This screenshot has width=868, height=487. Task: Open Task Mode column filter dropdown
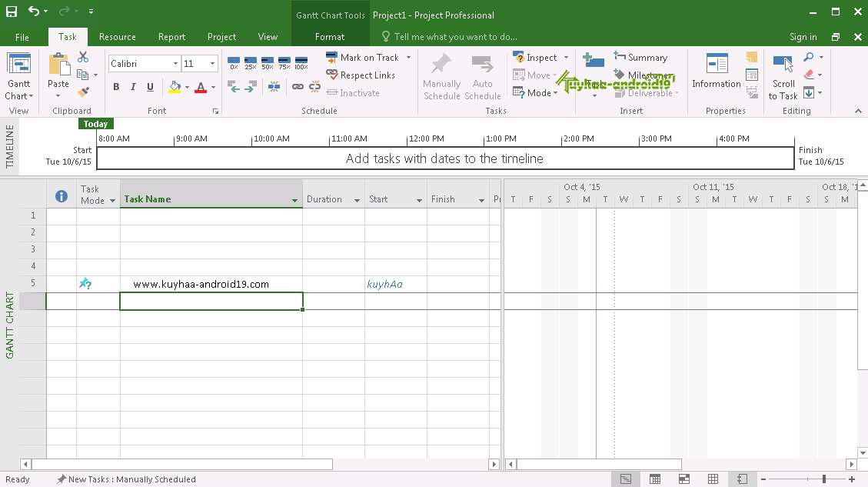click(112, 201)
